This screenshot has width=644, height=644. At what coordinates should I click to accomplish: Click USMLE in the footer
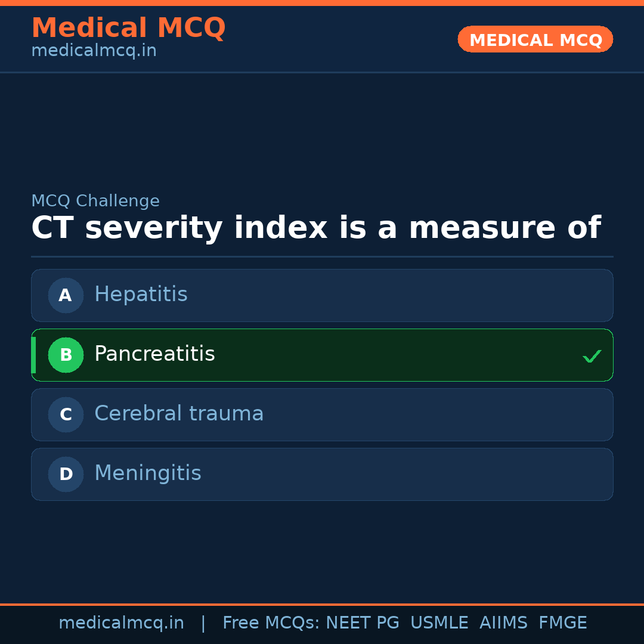439,623
